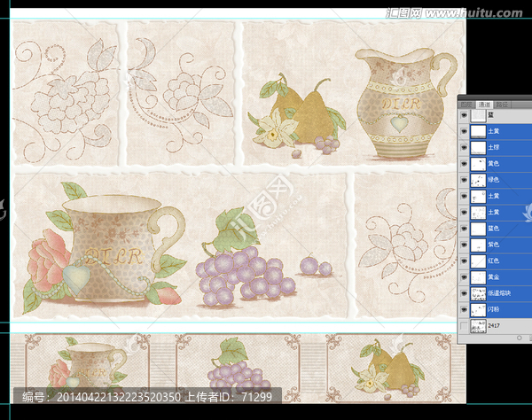532x420 pixels.
Task: Toggle visibility of 闪粉 channel
Action: click(x=464, y=310)
